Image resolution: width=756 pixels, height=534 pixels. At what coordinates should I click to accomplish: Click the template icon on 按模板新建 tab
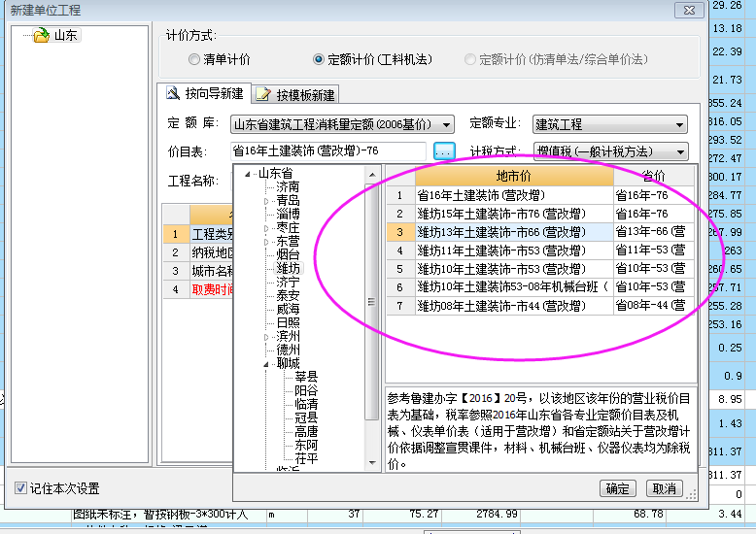point(262,94)
